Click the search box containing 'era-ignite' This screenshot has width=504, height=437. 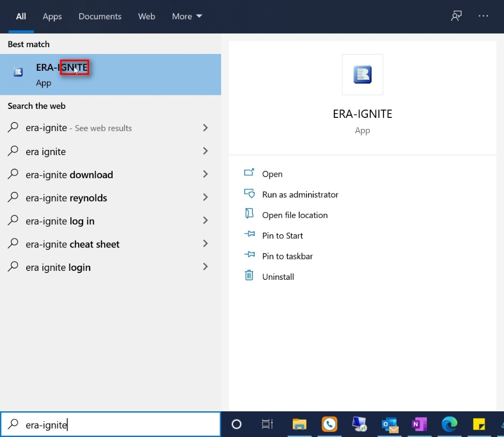(110, 424)
